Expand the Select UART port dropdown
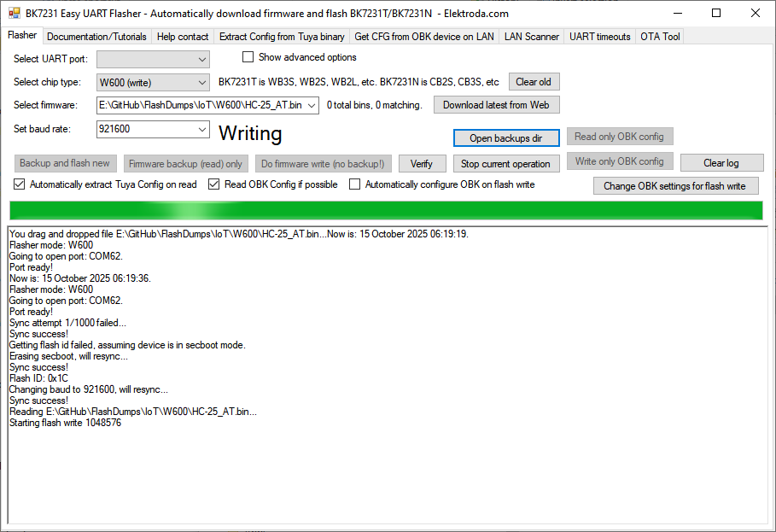 (x=153, y=60)
